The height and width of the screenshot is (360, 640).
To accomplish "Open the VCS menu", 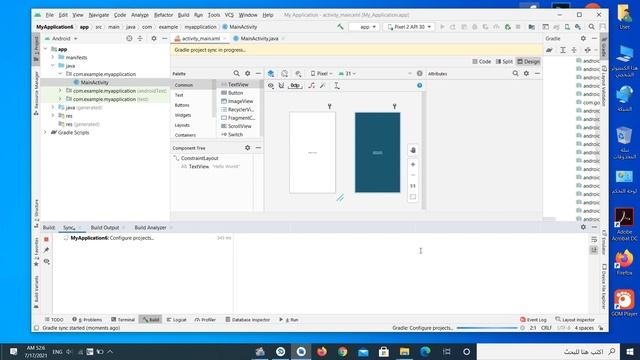I will point(229,15).
